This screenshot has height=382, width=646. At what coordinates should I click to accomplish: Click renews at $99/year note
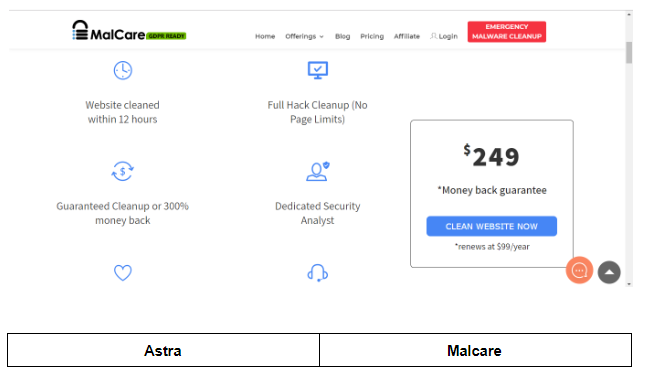[x=492, y=246]
